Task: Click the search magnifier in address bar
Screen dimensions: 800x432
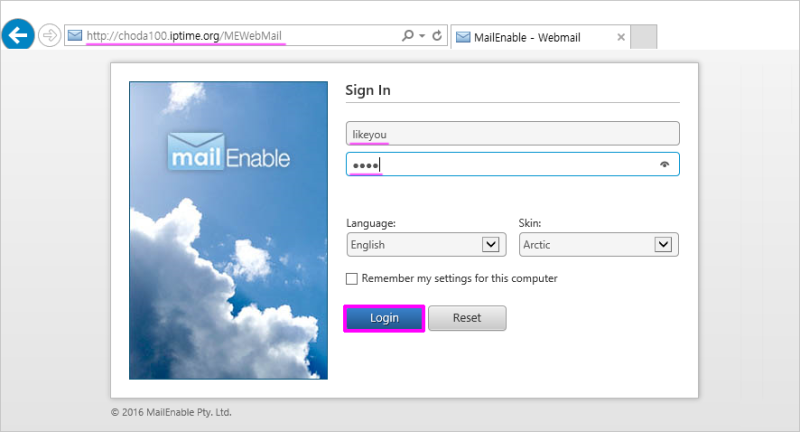Action: 408,35
